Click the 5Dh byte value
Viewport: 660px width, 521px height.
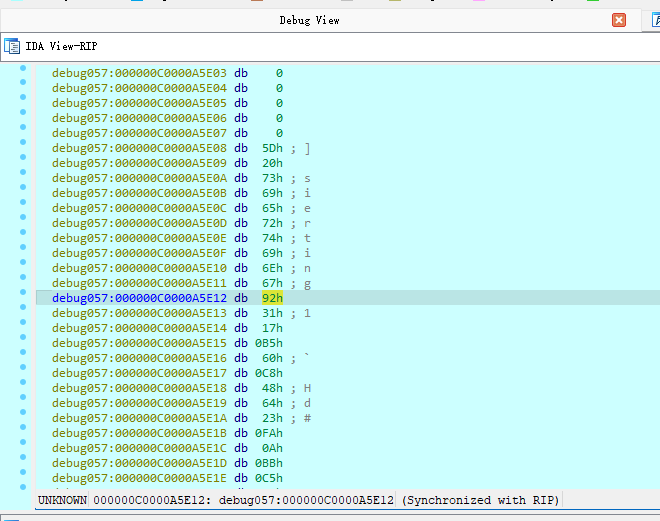tap(272, 148)
